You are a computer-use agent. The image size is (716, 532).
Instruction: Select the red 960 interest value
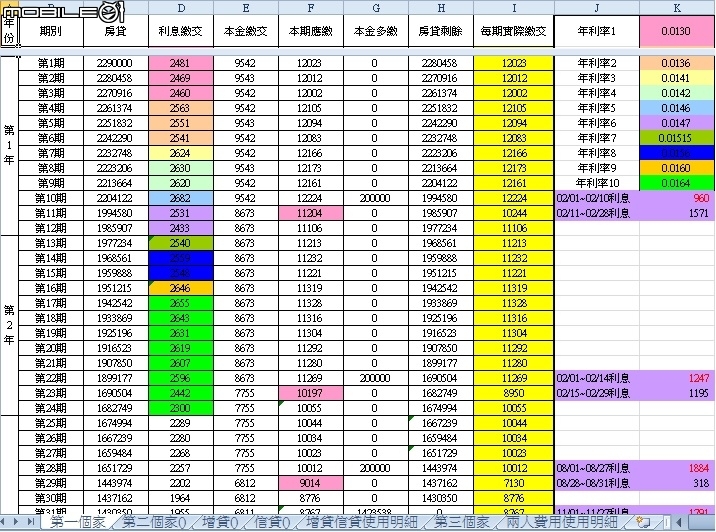click(677, 198)
